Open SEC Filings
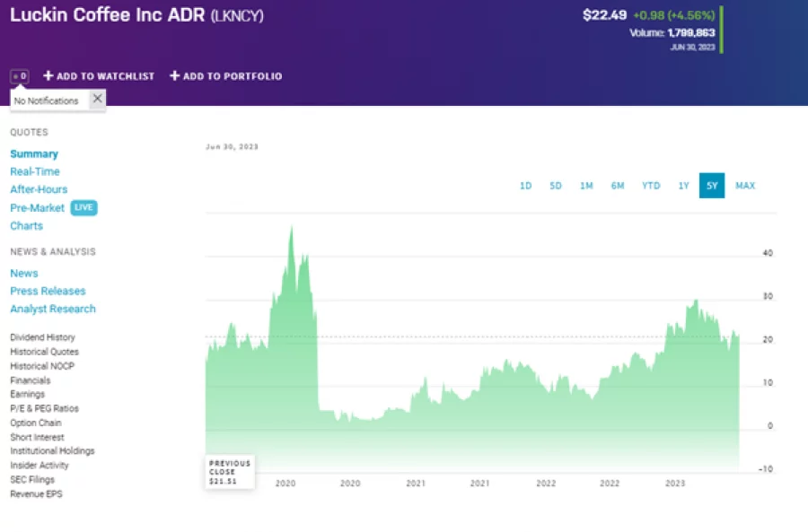The height and width of the screenshot is (532, 808). (x=32, y=479)
